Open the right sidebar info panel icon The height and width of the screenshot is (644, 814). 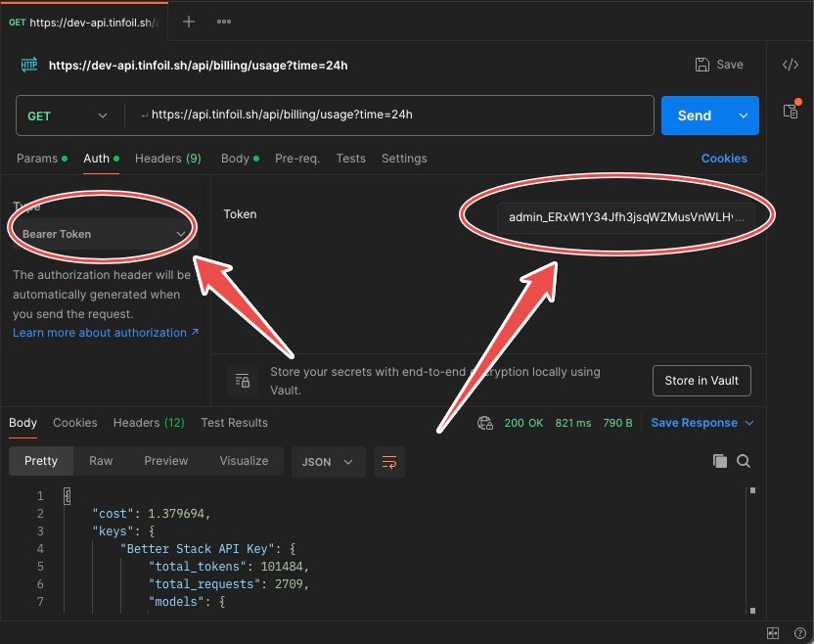point(791,111)
